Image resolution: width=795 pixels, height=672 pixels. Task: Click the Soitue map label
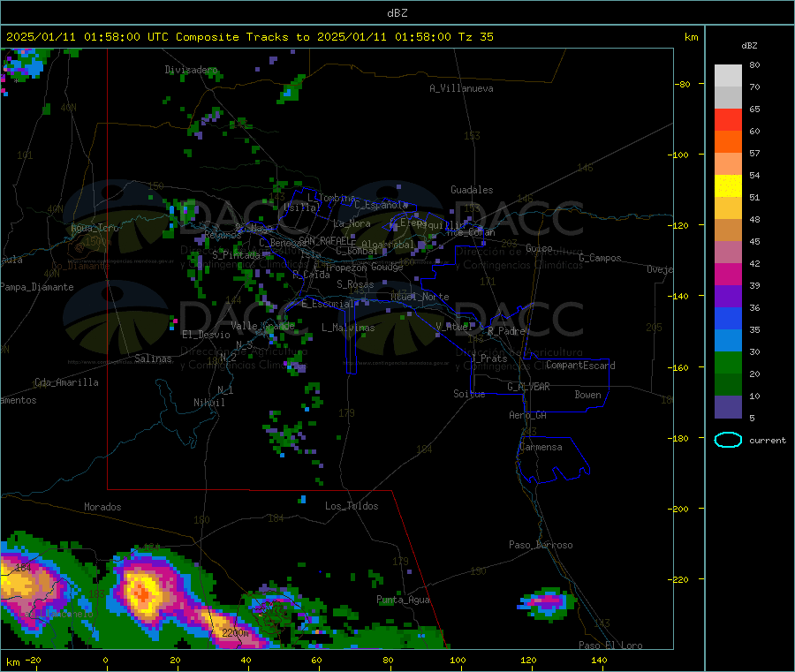pos(470,393)
